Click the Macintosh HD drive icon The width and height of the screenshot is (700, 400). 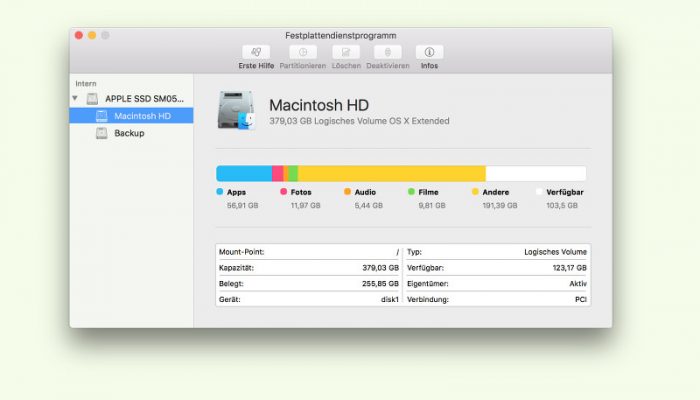tap(236, 110)
